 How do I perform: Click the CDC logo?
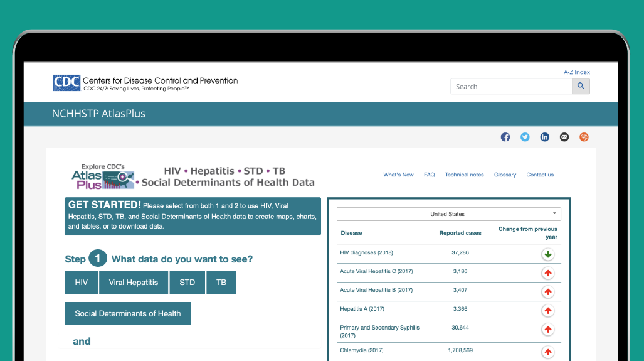point(66,83)
